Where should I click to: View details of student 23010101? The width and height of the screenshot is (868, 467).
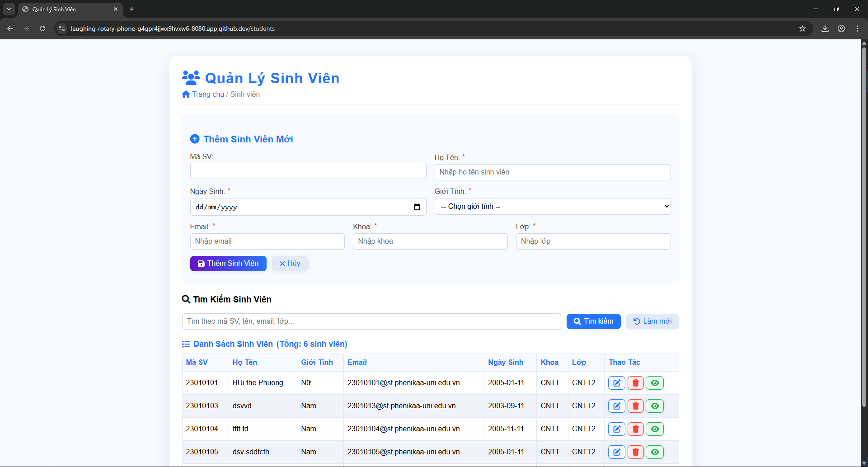[655, 383]
